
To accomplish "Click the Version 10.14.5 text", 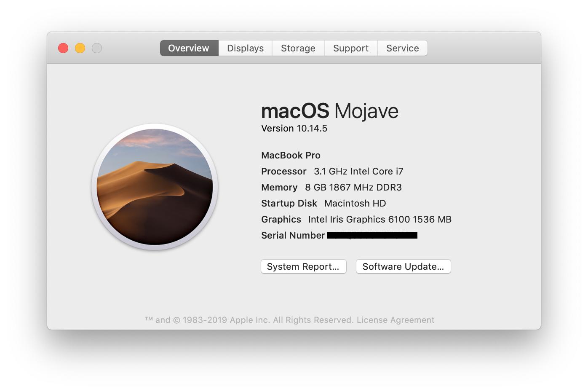I will click(x=294, y=129).
